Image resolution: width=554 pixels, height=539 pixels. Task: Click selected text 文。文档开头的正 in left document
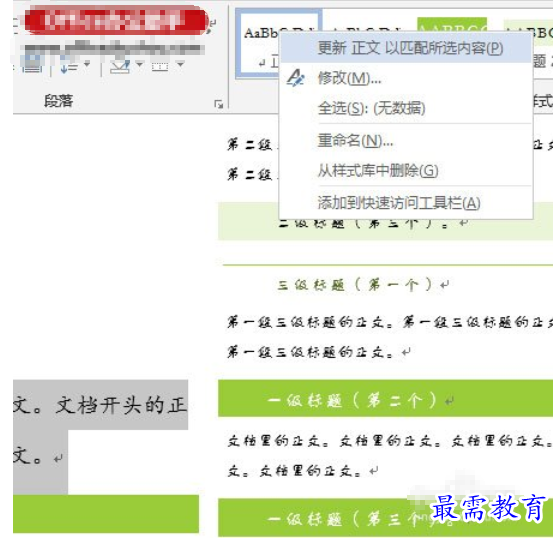tap(100, 405)
